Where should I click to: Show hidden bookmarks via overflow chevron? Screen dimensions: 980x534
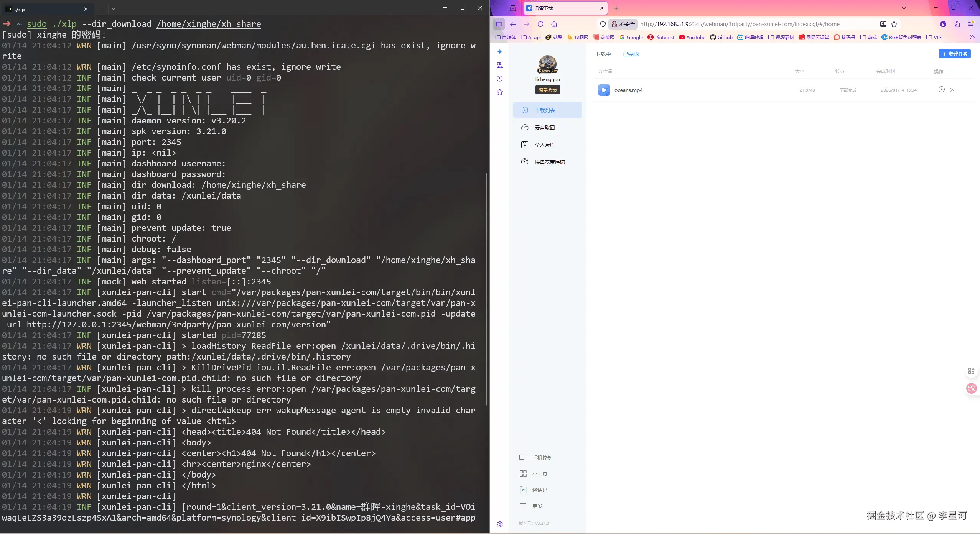coord(972,37)
